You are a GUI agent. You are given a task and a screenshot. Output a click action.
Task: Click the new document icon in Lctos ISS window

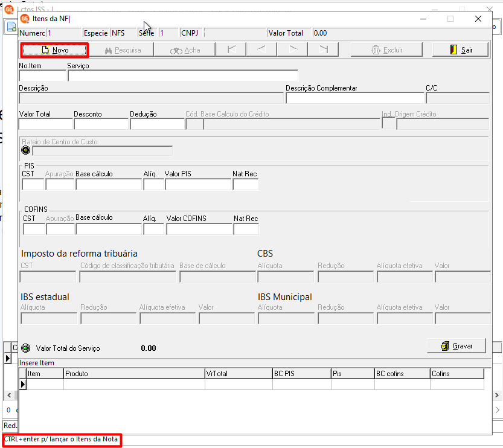pos(11,27)
